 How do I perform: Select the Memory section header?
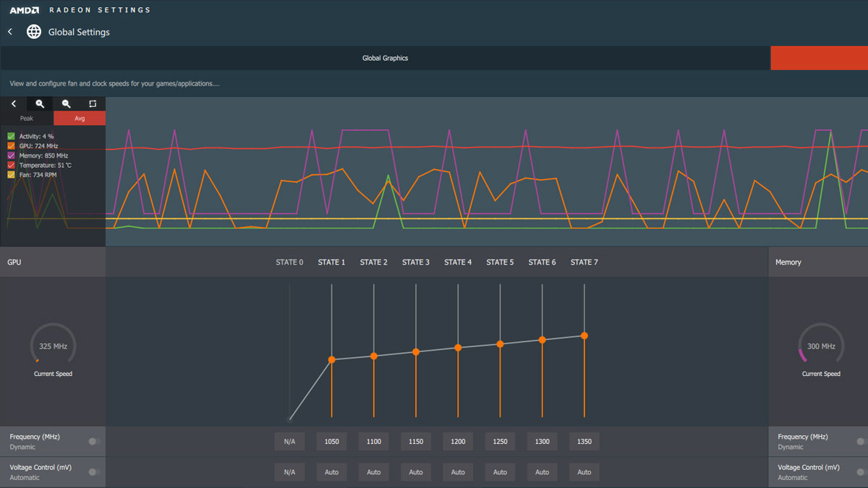[818, 262]
